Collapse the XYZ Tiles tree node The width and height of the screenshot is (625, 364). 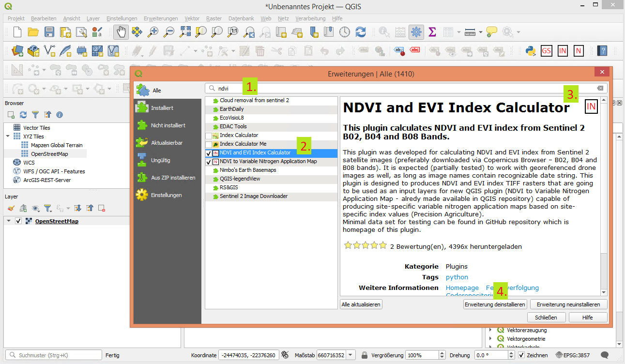[8, 136]
